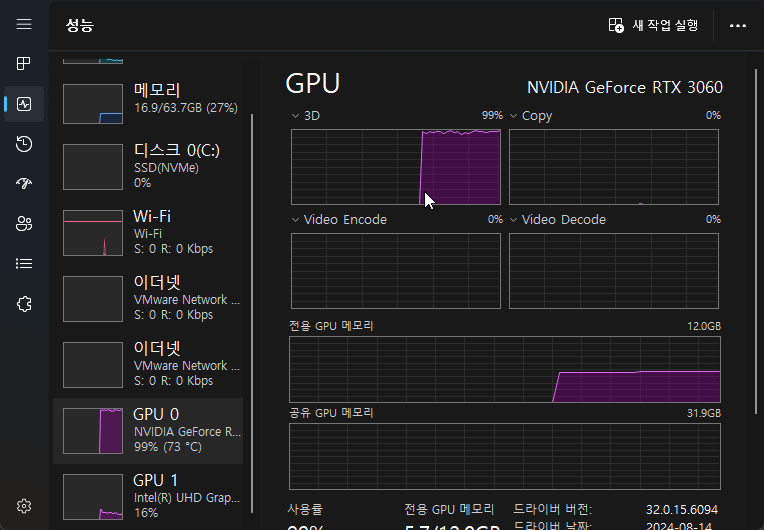Click the 드라이버 버전 label

tap(552, 510)
